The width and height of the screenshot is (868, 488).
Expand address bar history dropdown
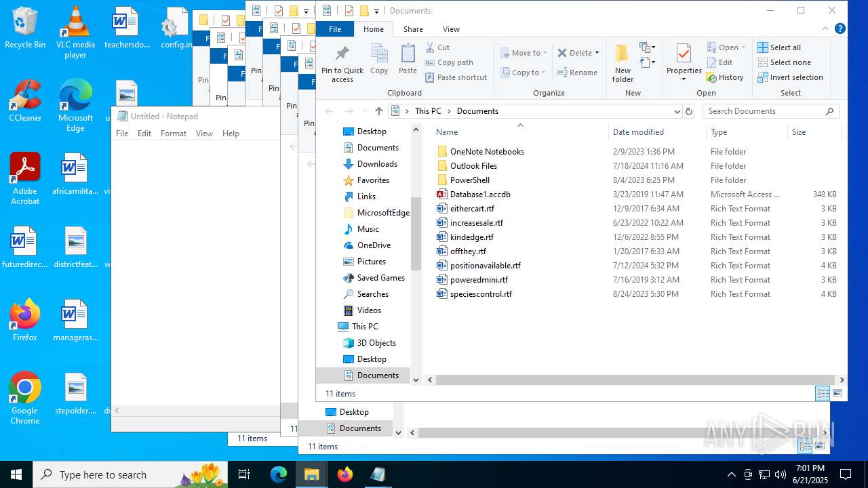click(677, 111)
